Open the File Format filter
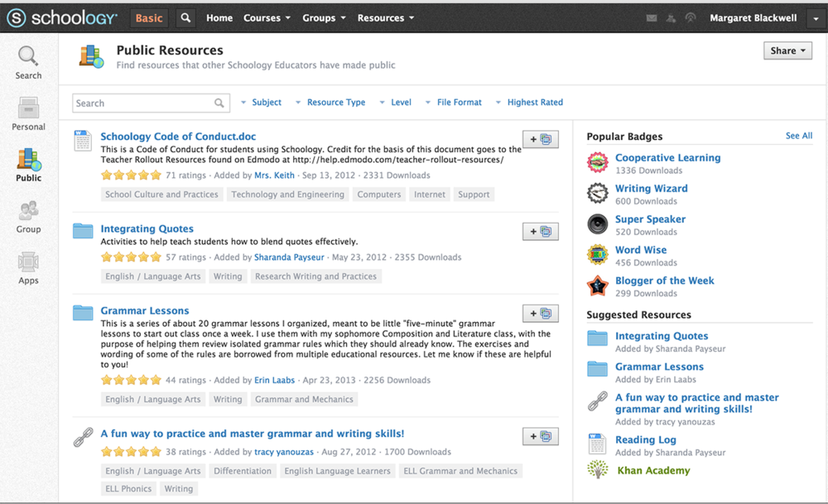This screenshot has width=828, height=504. 454,103
